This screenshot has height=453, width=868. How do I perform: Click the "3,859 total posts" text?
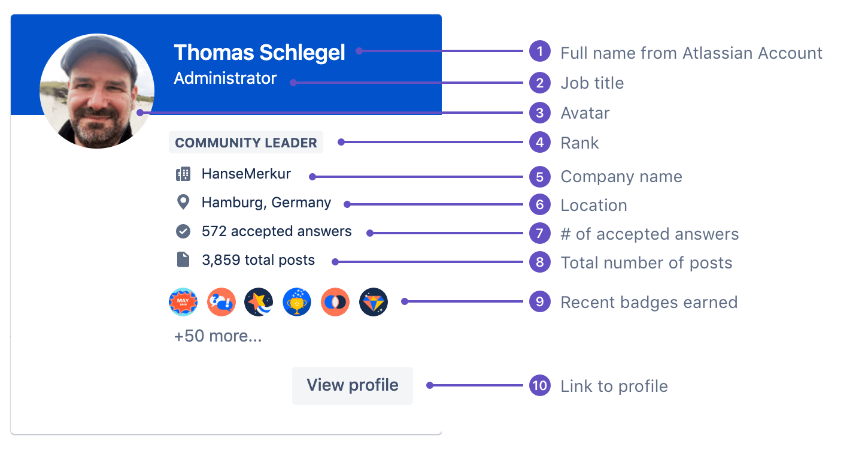258,260
